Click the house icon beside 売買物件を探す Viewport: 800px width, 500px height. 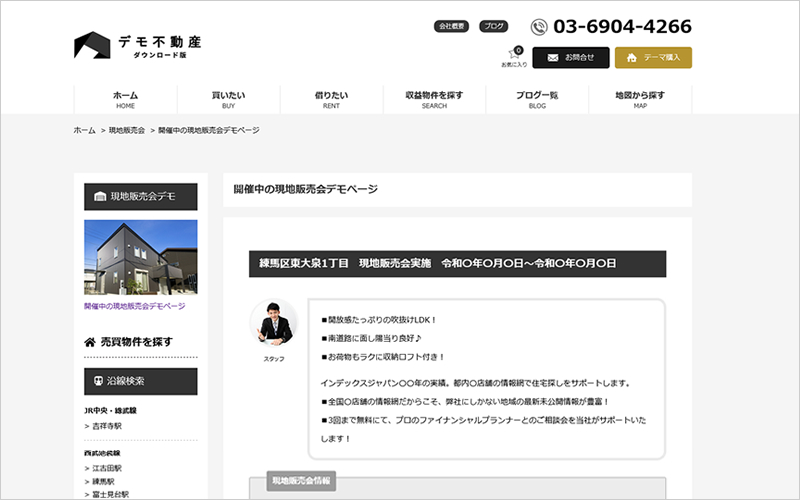tap(90, 342)
